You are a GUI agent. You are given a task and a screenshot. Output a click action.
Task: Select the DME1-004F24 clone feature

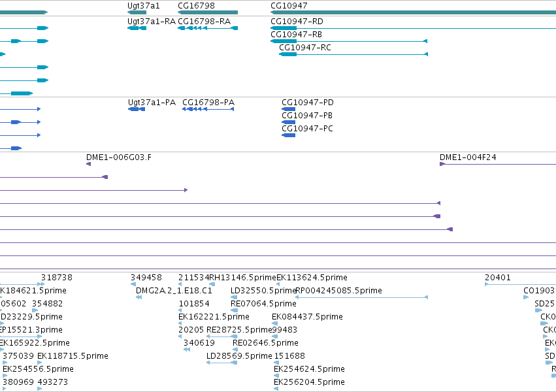[x=498, y=164]
